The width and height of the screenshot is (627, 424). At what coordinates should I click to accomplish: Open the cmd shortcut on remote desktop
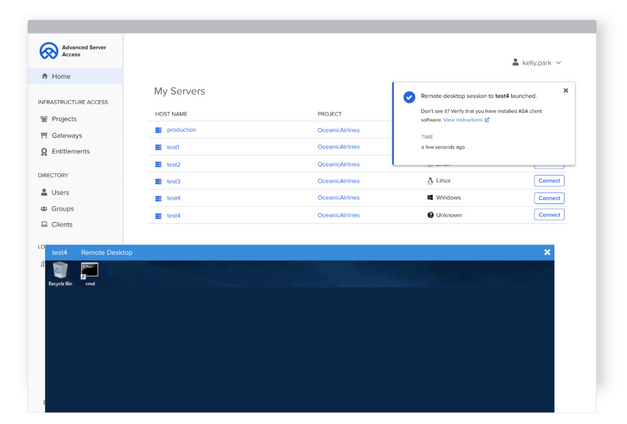(x=90, y=271)
